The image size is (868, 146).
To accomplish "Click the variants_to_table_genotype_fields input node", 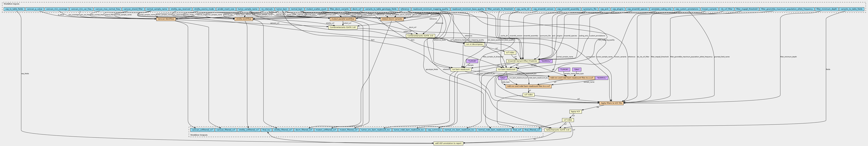I will (381, 9).
